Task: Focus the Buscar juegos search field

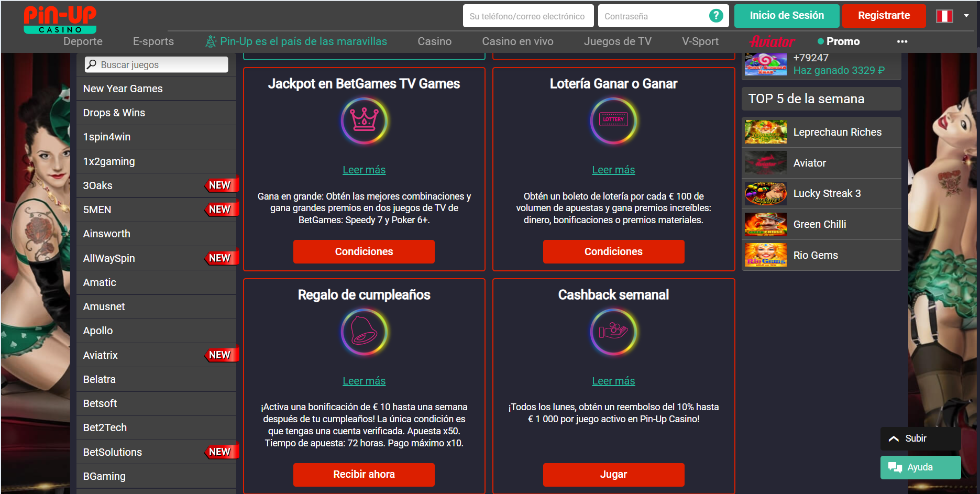Action: point(156,64)
